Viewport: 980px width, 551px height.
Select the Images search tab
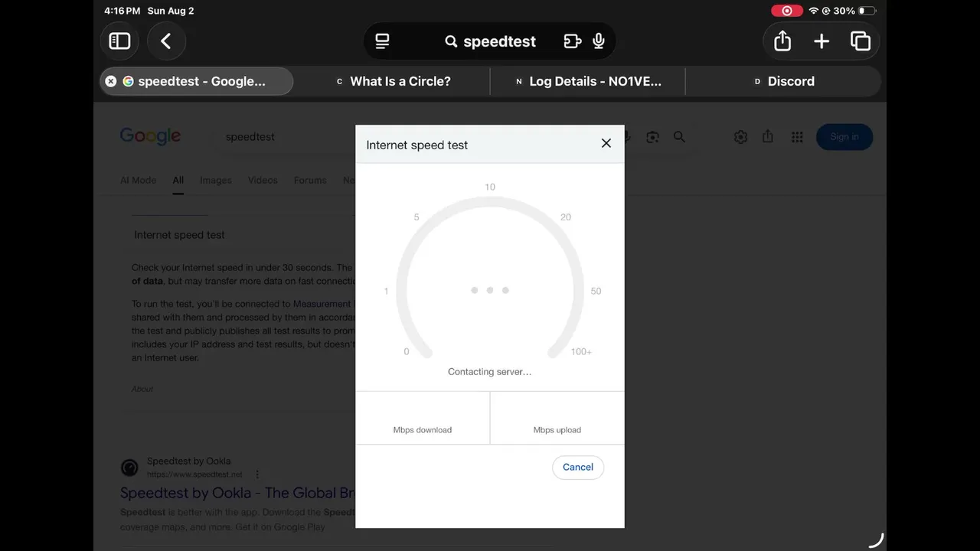point(216,181)
